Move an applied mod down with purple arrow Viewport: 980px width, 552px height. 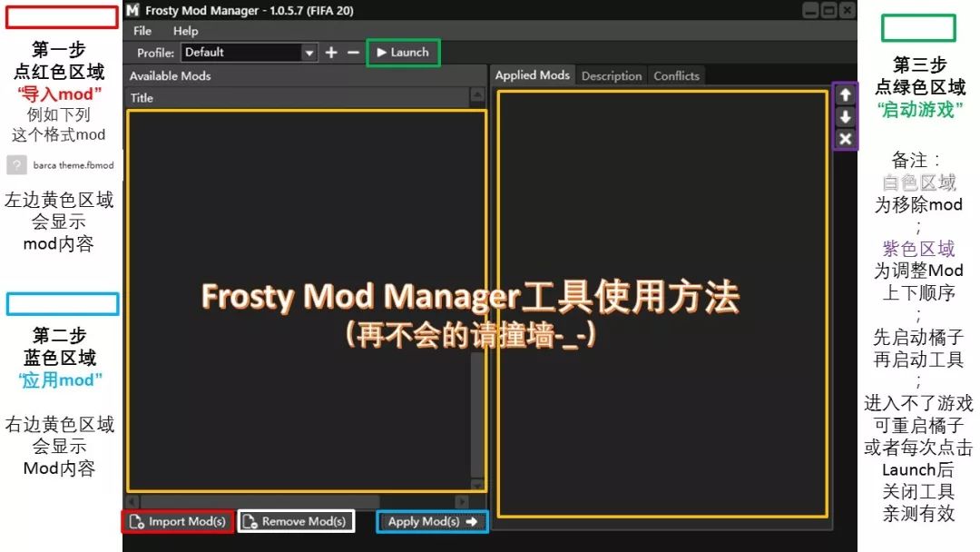click(x=846, y=116)
